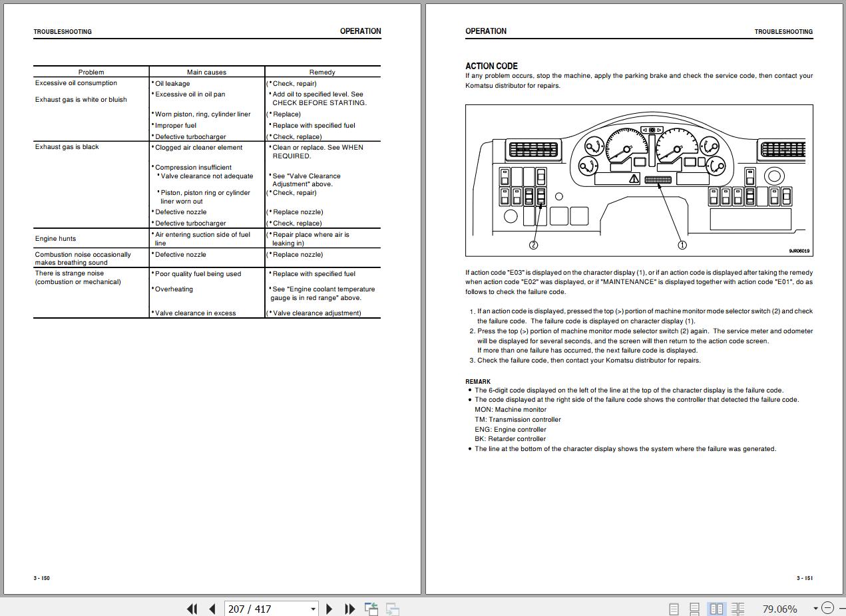Viewport: 846px width, 616px height.
Task: Click the dashboard diagram figure
Action: (x=639, y=180)
